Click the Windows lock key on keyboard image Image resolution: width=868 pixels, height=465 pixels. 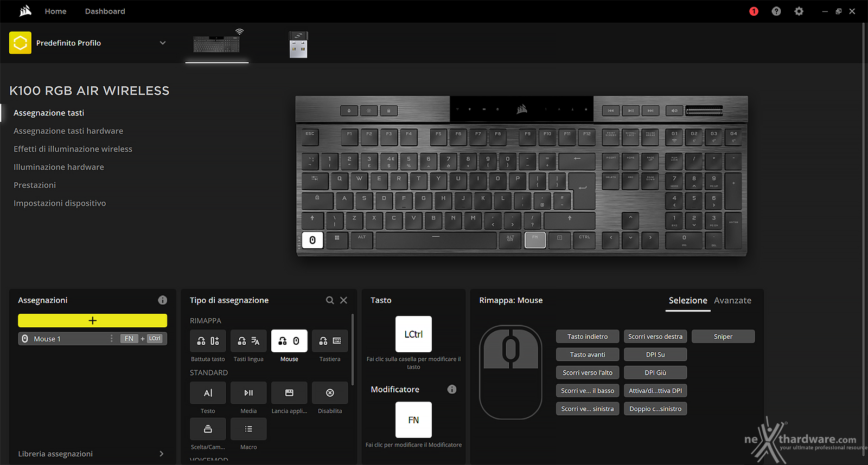(388, 111)
